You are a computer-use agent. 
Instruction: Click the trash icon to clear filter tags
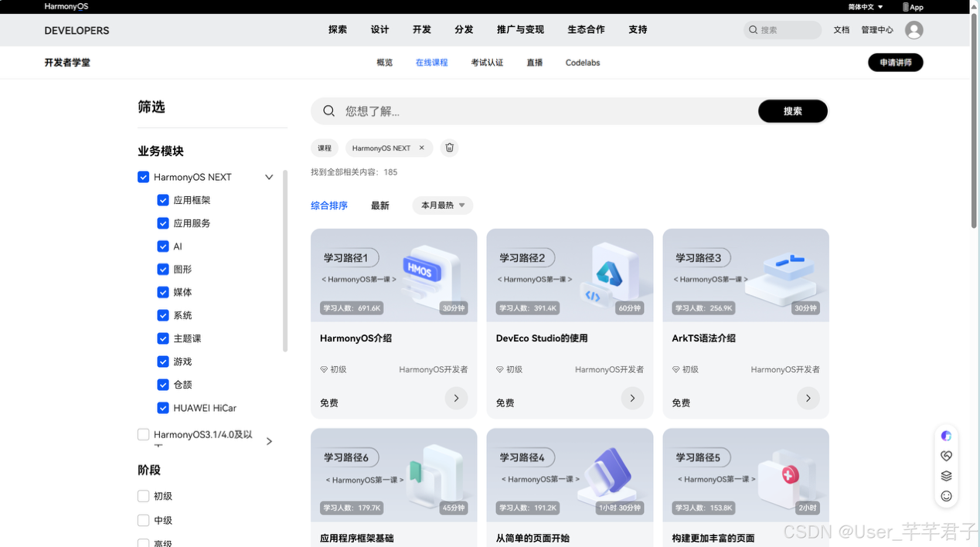[x=449, y=148]
